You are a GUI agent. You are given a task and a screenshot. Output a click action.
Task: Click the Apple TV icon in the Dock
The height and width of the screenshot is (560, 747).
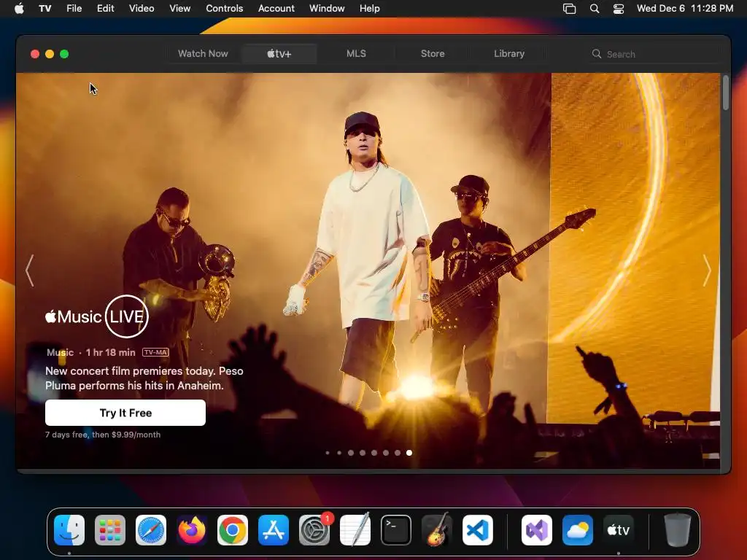point(619,530)
